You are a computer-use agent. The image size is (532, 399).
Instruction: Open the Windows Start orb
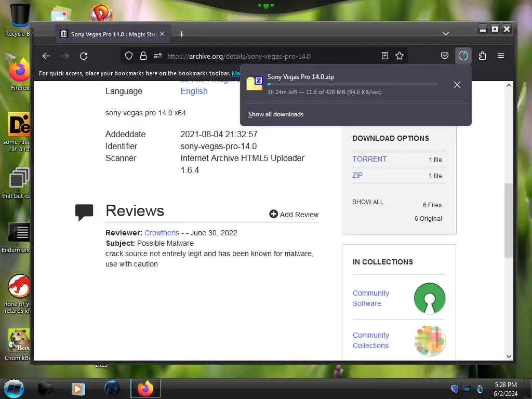[14, 389]
